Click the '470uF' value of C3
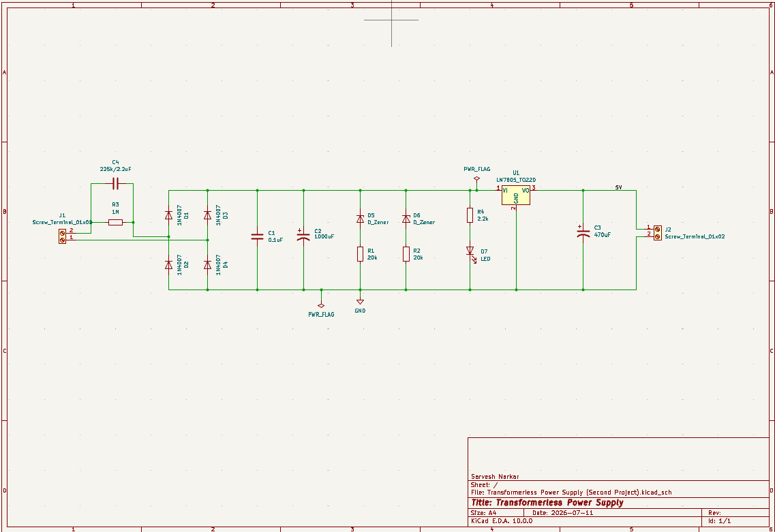 click(x=603, y=235)
